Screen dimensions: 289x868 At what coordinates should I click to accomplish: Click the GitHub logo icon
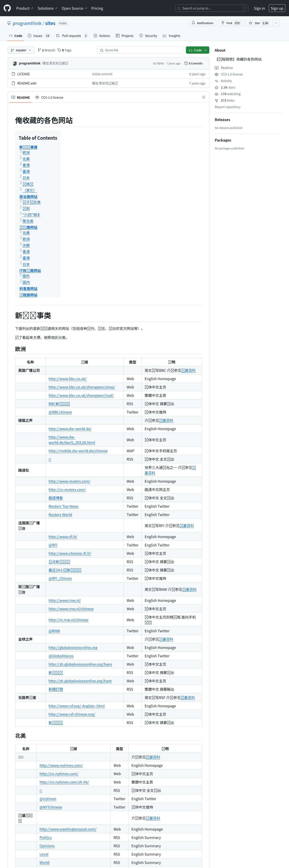tap(7, 8)
